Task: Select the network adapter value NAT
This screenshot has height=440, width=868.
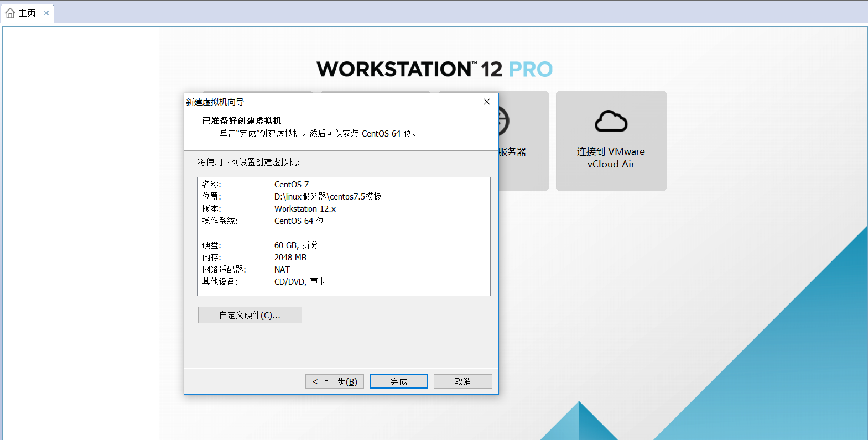Action: pyautogui.click(x=282, y=270)
